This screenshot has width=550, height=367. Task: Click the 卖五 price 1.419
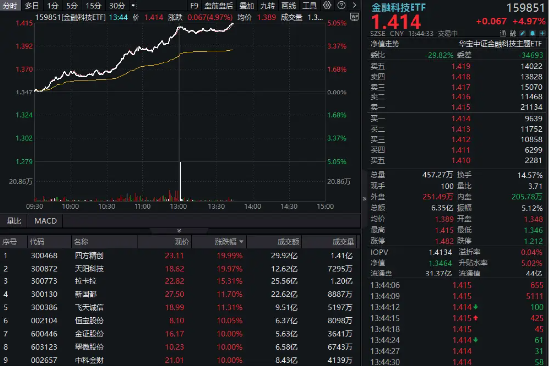461,66
